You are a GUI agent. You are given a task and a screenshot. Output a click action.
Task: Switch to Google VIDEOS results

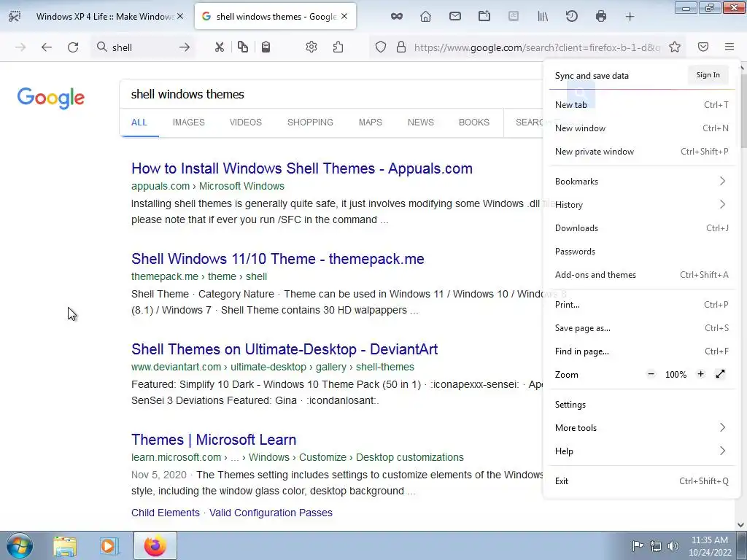click(x=245, y=122)
